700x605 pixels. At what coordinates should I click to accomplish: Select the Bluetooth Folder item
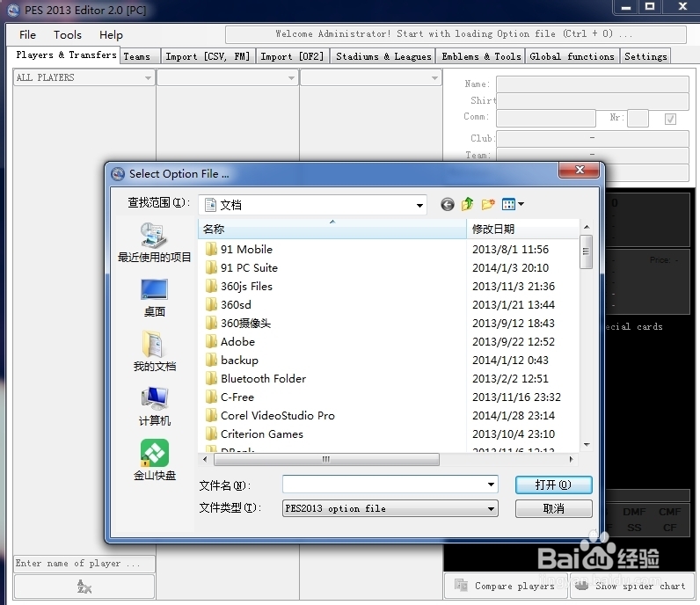[264, 379]
